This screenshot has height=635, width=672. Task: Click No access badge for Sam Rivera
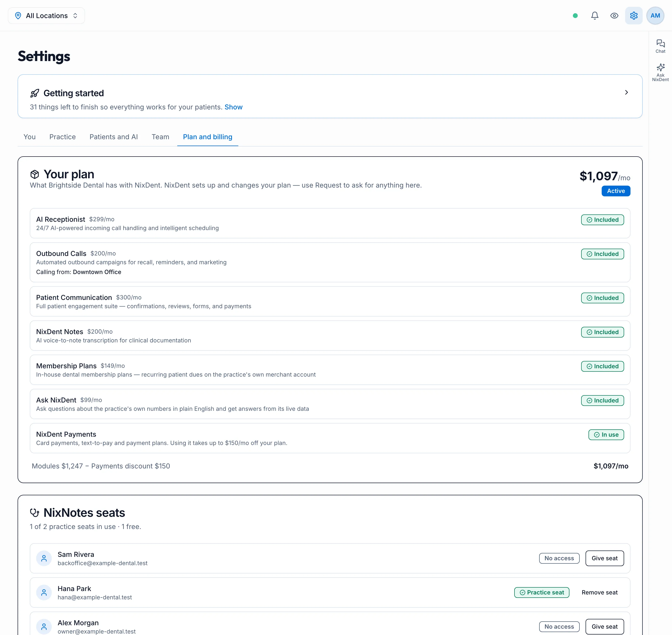(x=559, y=558)
